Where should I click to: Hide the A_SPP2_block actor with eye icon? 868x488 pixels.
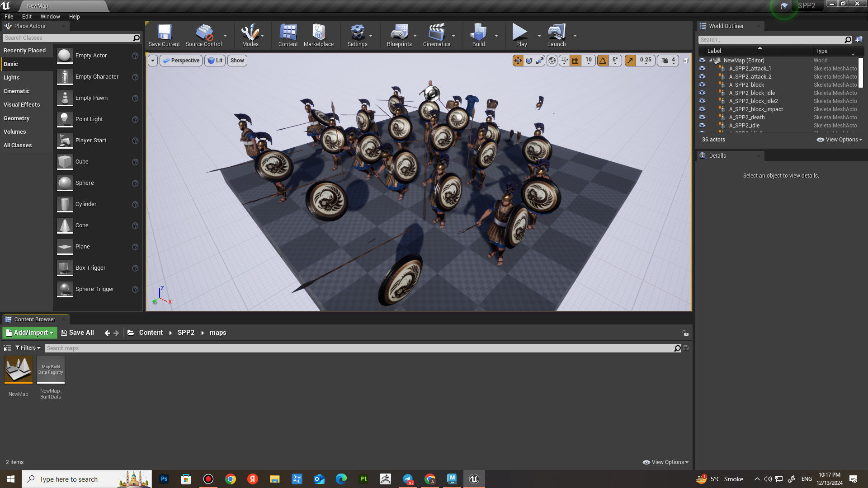click(x=702, y=85)
